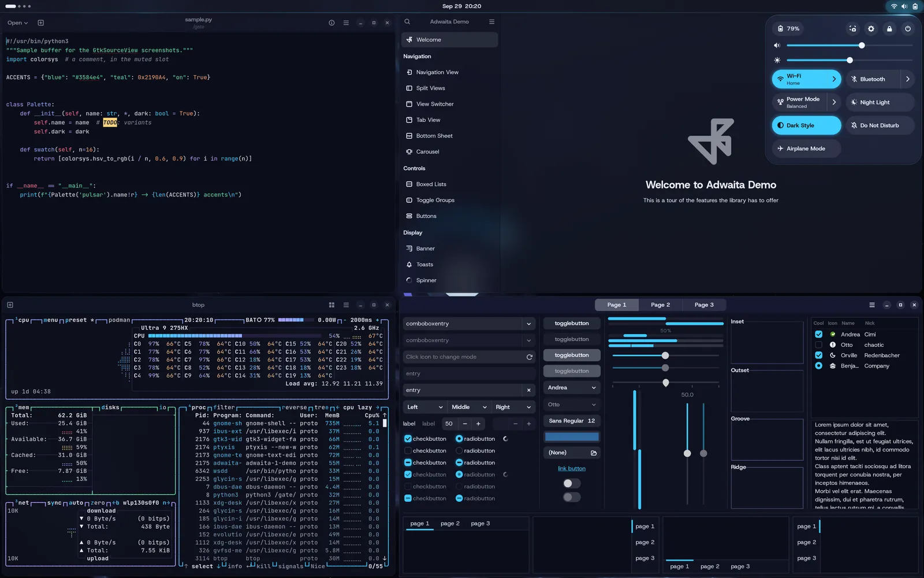924x578 pixels.
Task: Click the grid view icon in btop header
Action: pyautogui.click(x=331, y=305)
